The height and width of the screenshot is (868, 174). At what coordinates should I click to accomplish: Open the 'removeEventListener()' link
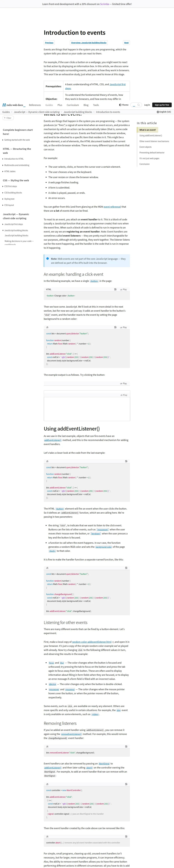coord(71,734)
